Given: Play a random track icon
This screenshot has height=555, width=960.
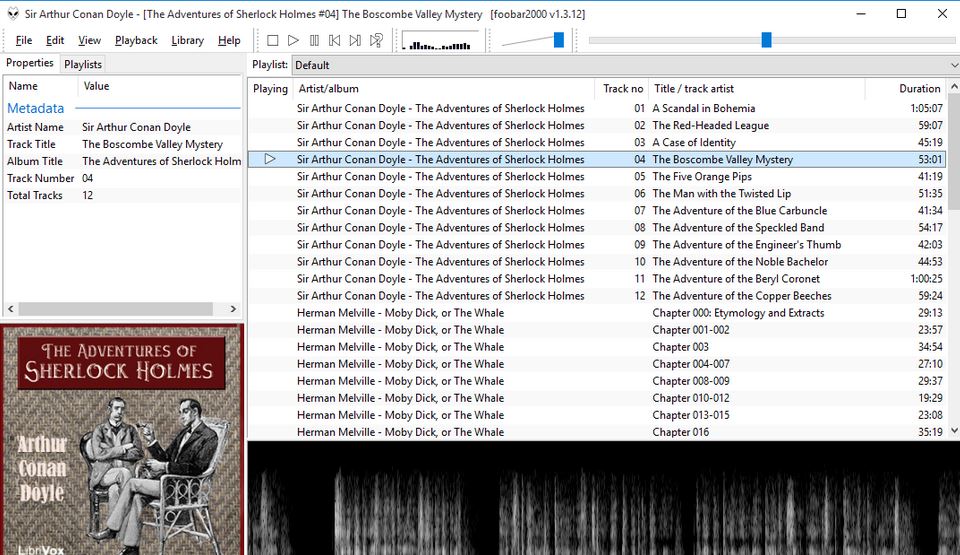Looking at the screenshot, I should click(x=376, y=40).
